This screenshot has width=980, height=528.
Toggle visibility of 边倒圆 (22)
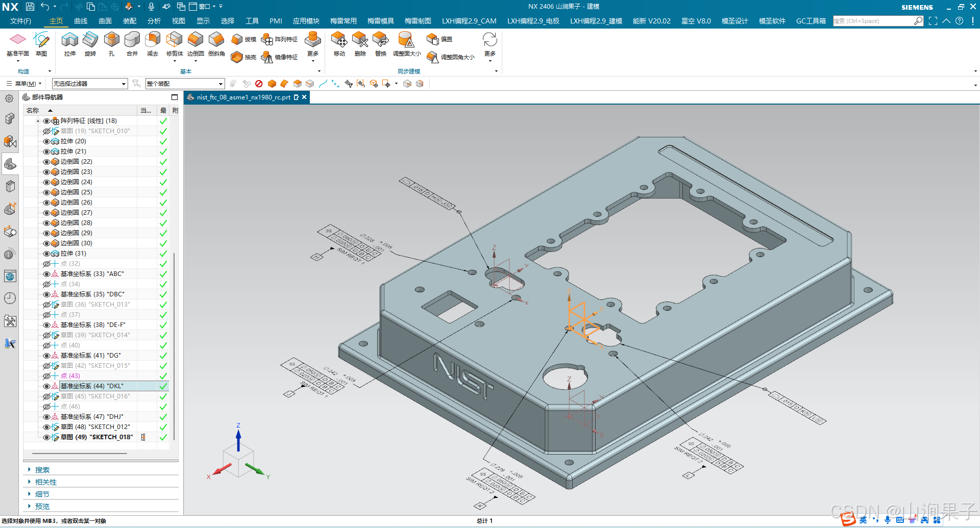click(46, 162)
